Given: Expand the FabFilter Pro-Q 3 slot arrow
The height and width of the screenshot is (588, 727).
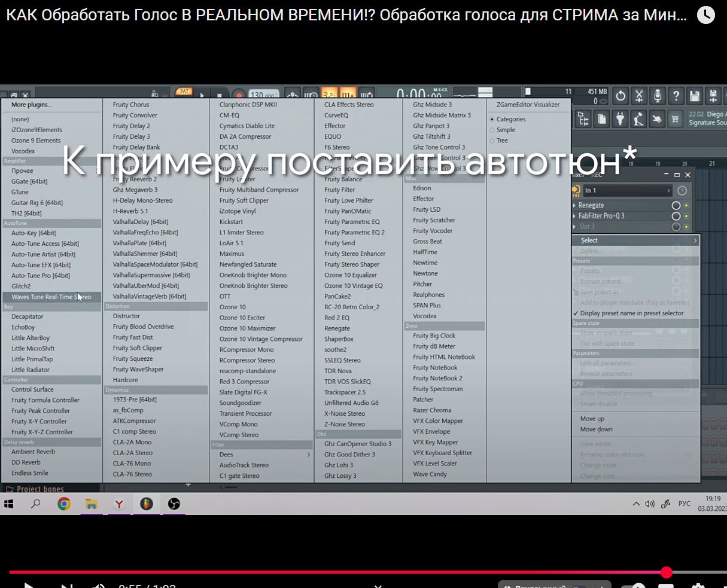Looking at the screenshot, I should (x=574, y=216).
